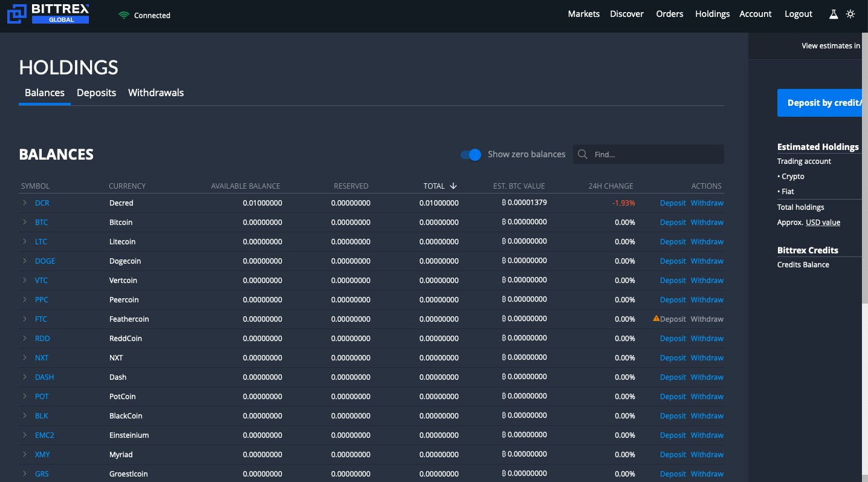Sort by 24H CHANGE column header
Image resolution: width=868 pixels, height=482 pixels.
[x=611, y=186]
